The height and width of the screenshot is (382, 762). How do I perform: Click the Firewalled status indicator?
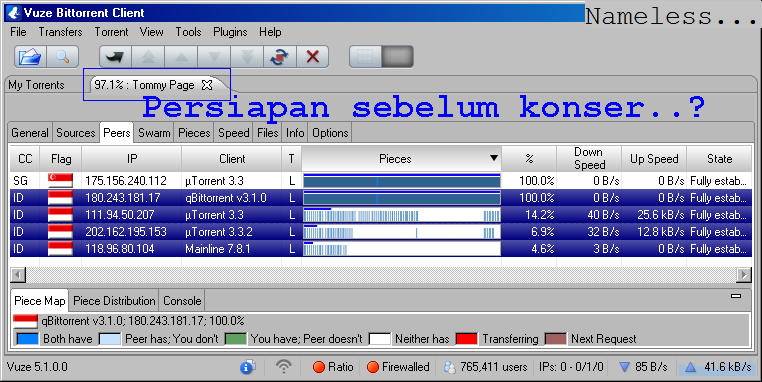(398, 367)
